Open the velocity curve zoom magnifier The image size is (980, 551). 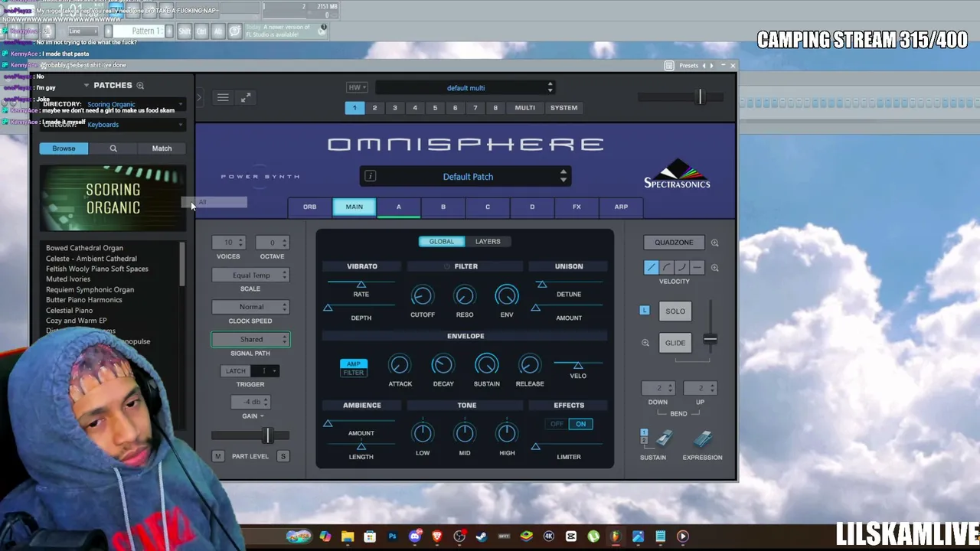pos(714,268)
